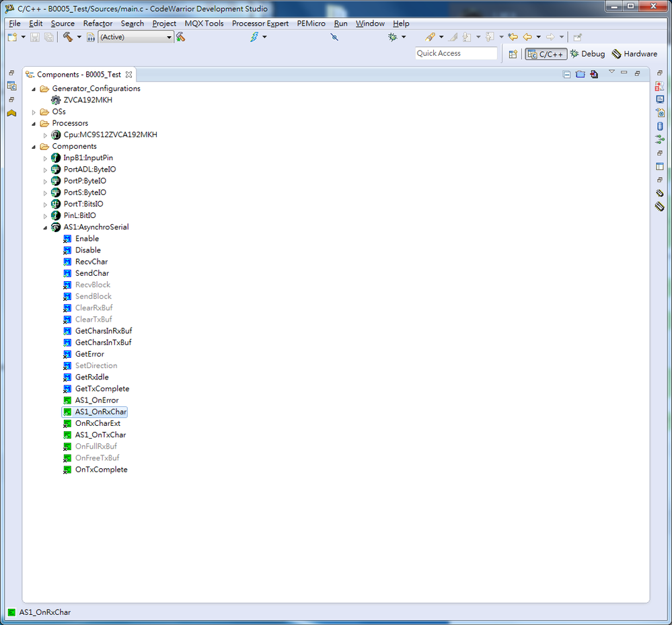Click the Quick Access search field
The image size is (672, 625).
(x=456, y=53)
